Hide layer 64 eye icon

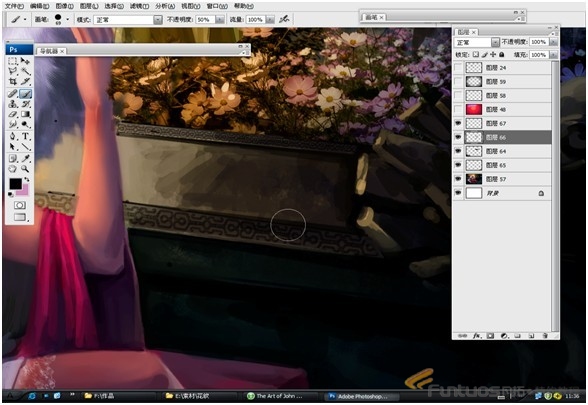pos(458,151)
